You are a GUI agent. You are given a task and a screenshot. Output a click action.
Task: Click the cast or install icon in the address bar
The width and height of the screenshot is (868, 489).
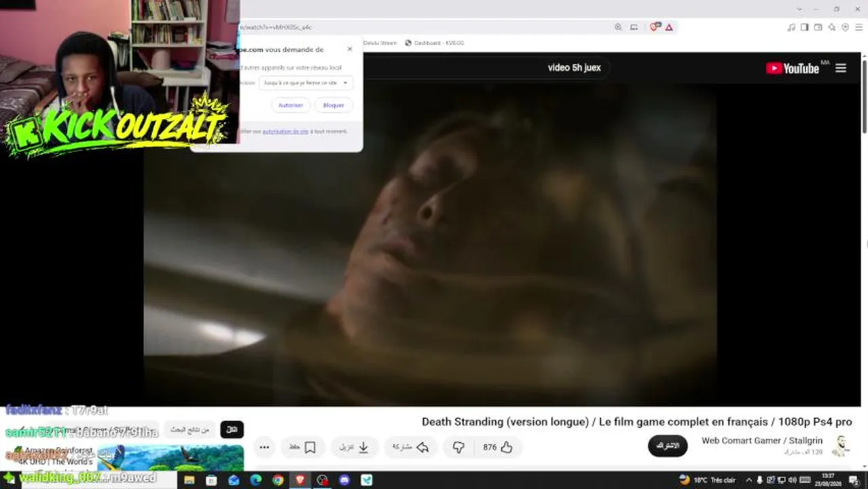pos(634,27)
